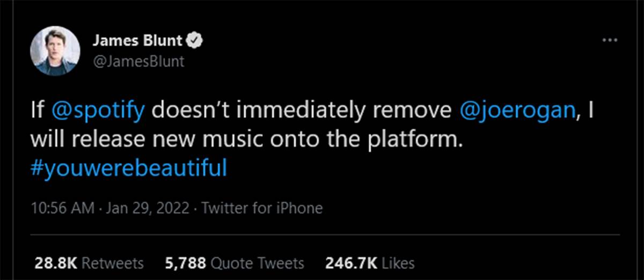Click the 10:56 AM timestamp
The height and width of the screenshot is (280, 644).
[63, 208]
